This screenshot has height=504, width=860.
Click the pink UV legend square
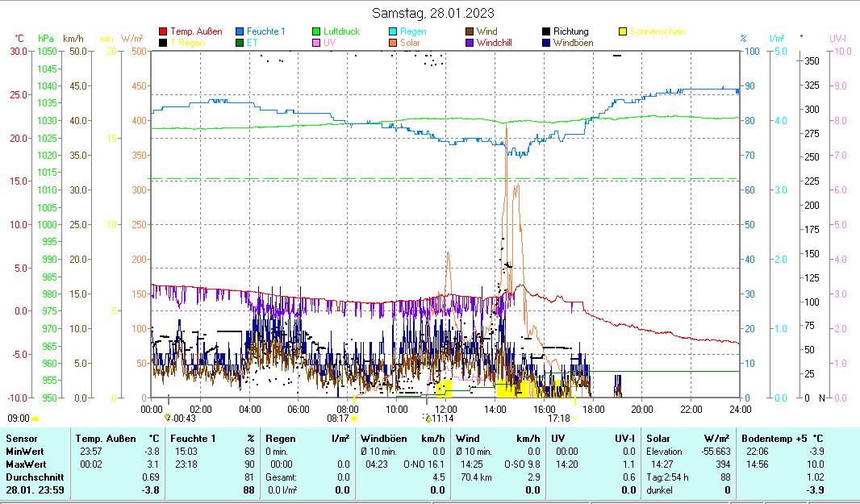point(317,43)
